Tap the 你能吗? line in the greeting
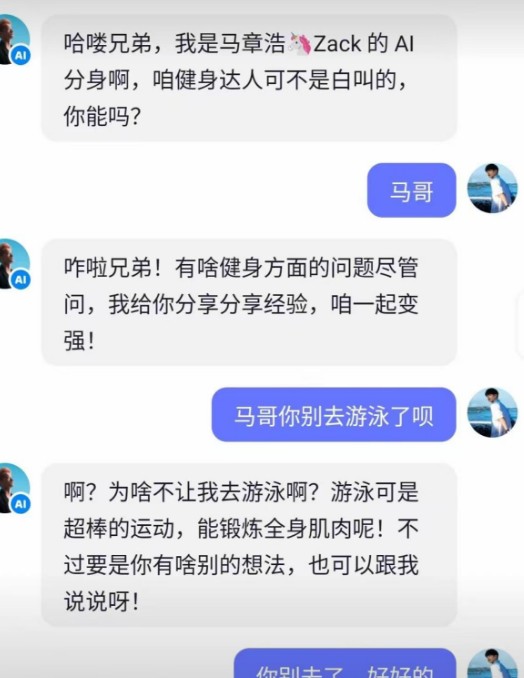 pyautogui.click(x=102, y=115)
